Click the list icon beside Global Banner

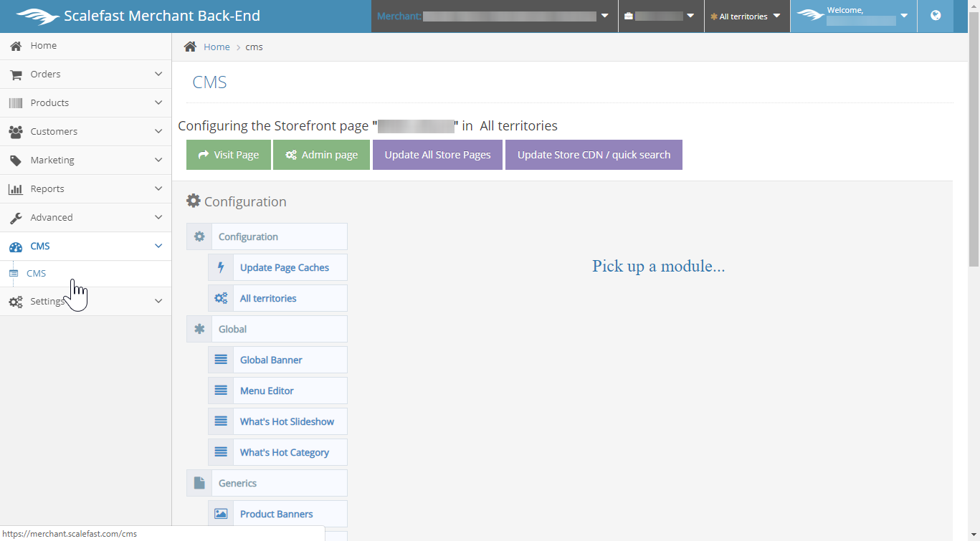click(x=221, y=360)
